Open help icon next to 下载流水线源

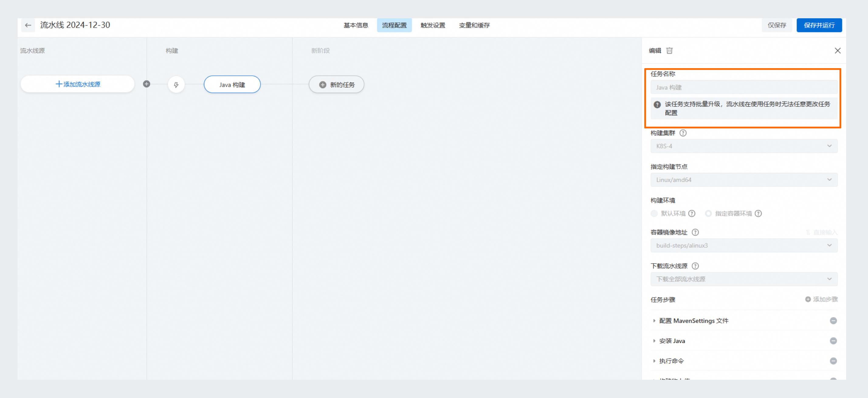pyautogui.click(x=695, y=266)
